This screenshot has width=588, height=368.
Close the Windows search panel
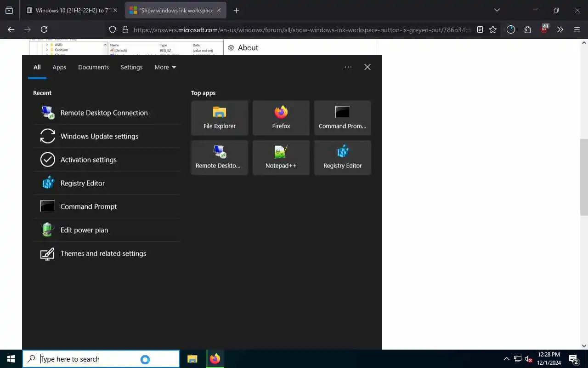[367, 67]
